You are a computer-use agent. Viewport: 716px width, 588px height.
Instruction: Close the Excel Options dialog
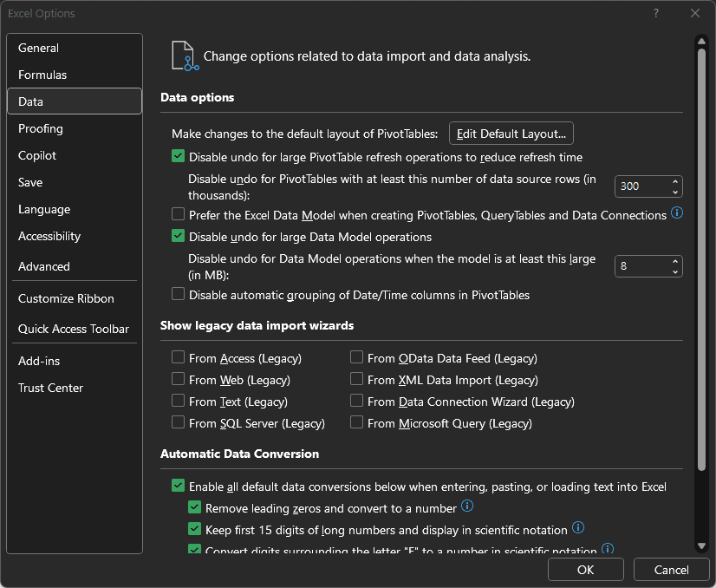695,13
